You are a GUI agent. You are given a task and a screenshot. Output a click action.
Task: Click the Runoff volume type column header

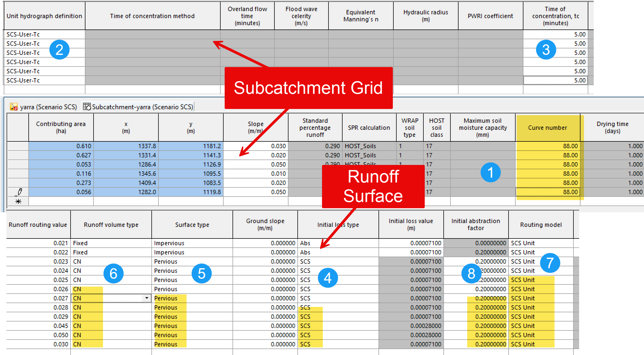point(111,225)
